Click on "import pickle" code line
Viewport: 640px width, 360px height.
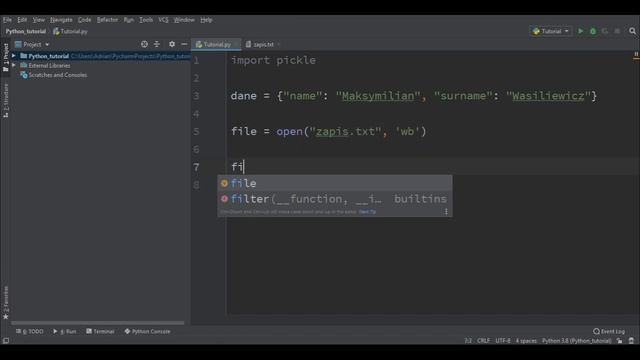point(273,60)
